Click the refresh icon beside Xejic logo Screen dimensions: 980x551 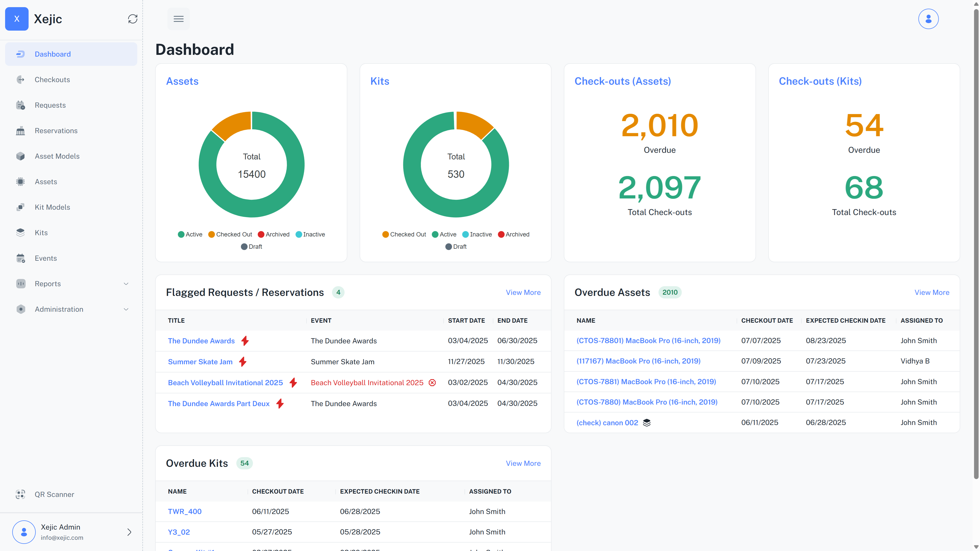coord(132,19)
